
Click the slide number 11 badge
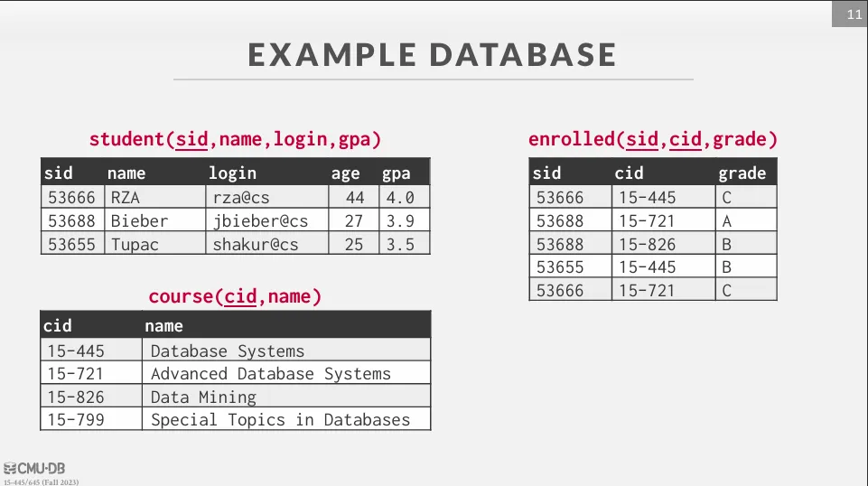point(854,14)
